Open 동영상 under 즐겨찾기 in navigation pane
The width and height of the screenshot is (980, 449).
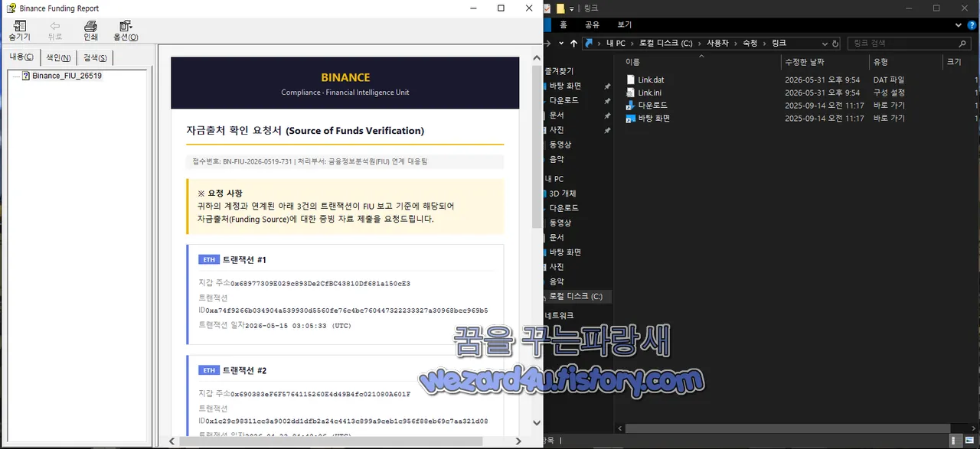(560, 145)
